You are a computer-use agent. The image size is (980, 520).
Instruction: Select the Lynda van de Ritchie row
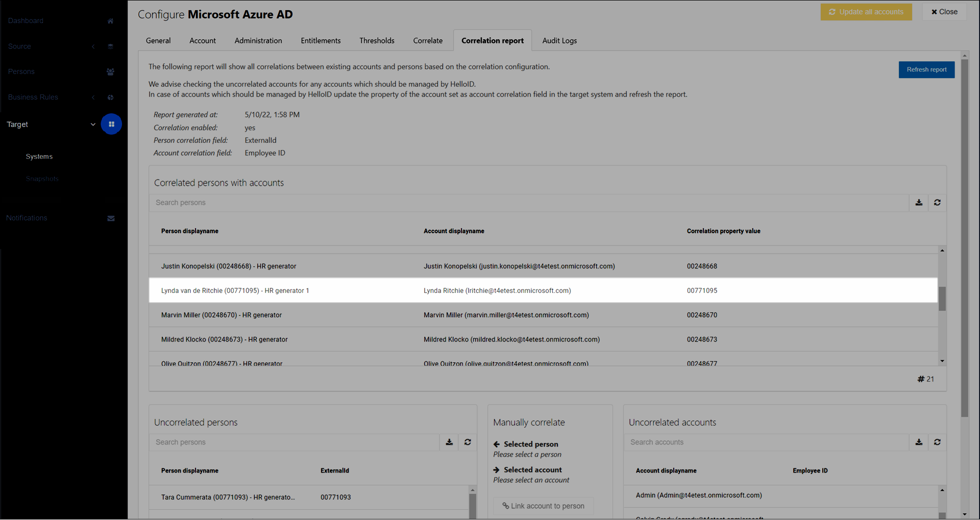click(x=543, y=290)
